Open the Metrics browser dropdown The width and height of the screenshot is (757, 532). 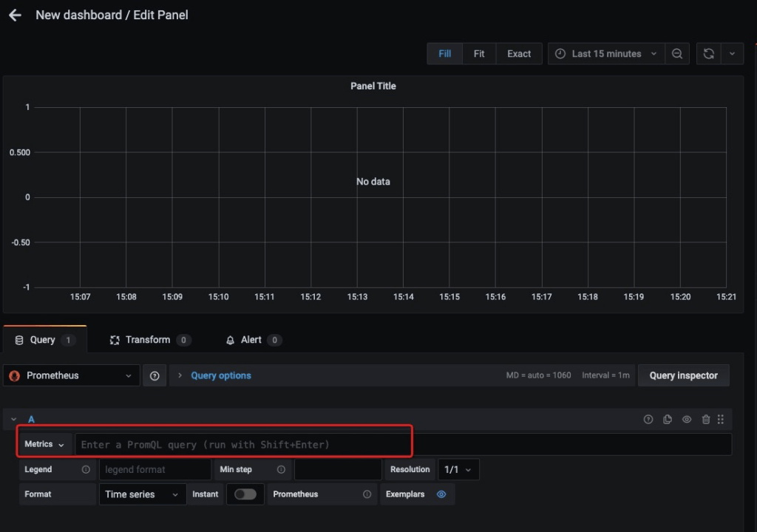44,444
